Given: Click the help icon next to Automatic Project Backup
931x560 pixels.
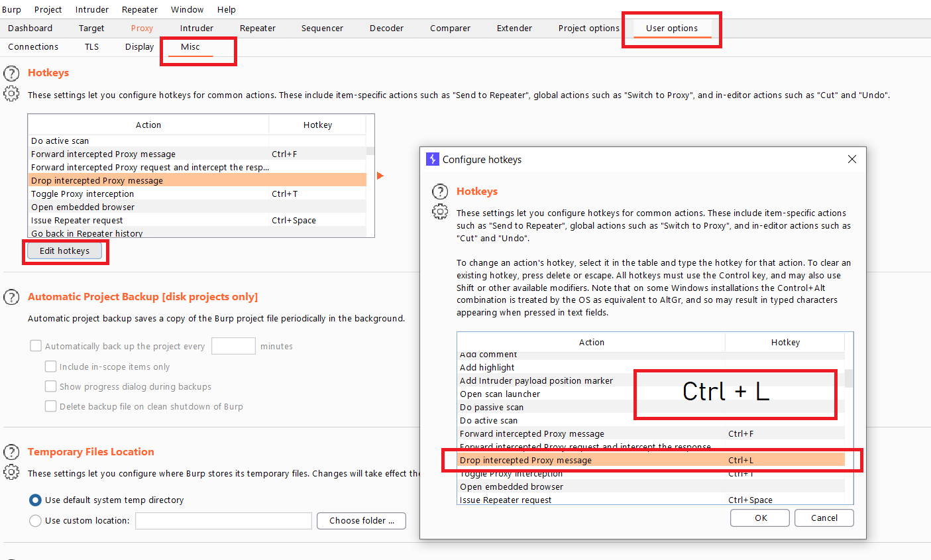Looking at the screenshot, I should [x=11, y=297].
